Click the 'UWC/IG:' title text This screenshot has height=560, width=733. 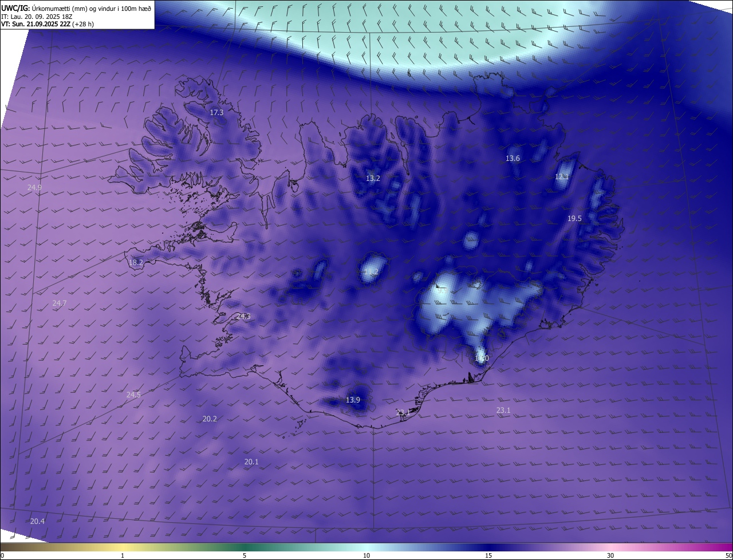point(15,8)
